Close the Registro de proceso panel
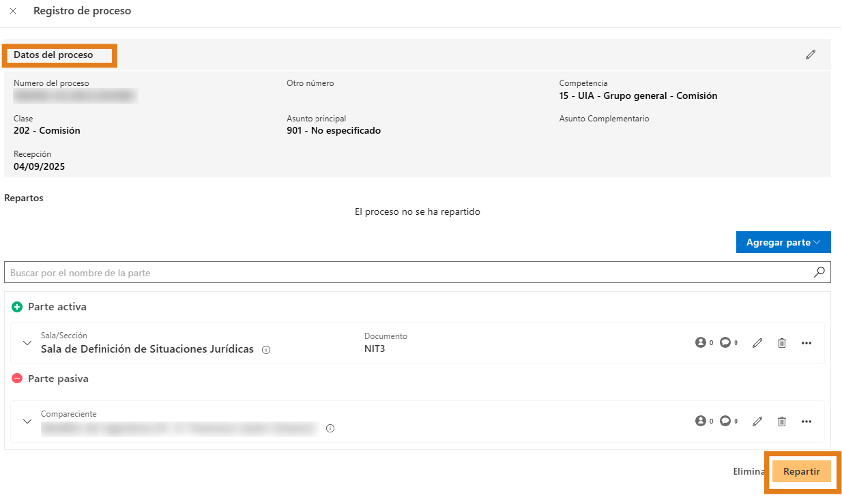 tap(13, 12)
